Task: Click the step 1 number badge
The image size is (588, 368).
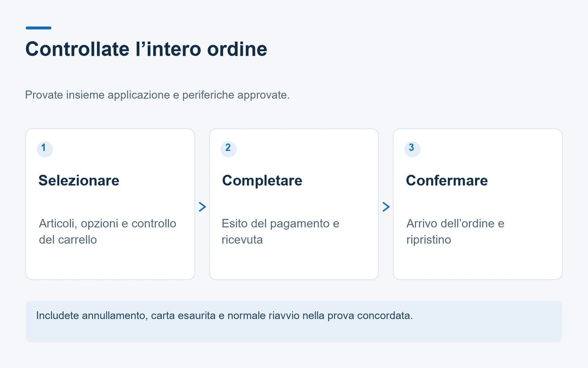Action: tap(45, 148)
